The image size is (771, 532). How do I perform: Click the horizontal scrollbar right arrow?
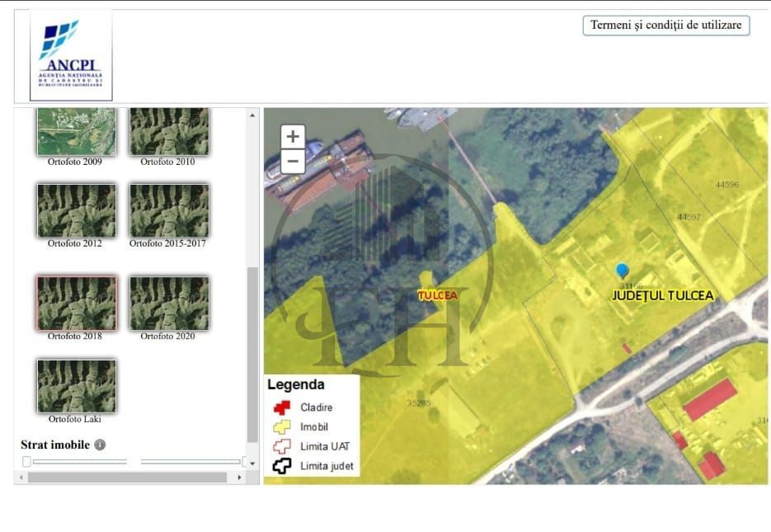pos(240,478)
